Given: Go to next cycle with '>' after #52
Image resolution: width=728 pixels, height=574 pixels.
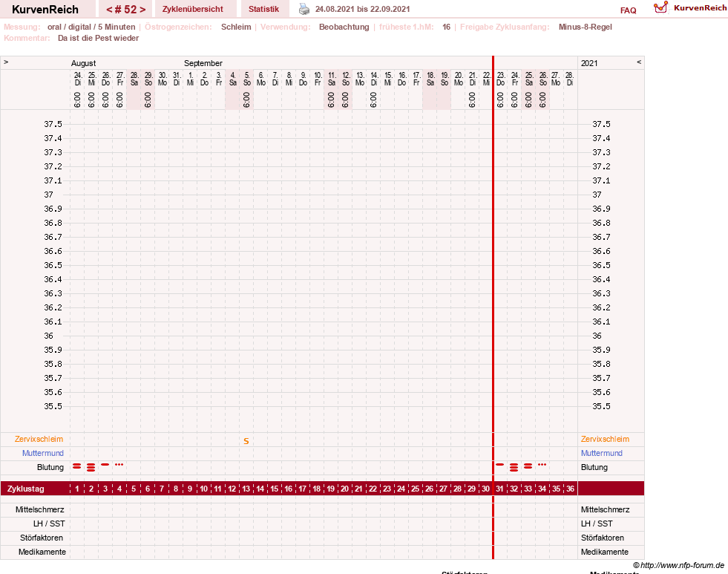Looking at the screenshot, I should [142, 10].
